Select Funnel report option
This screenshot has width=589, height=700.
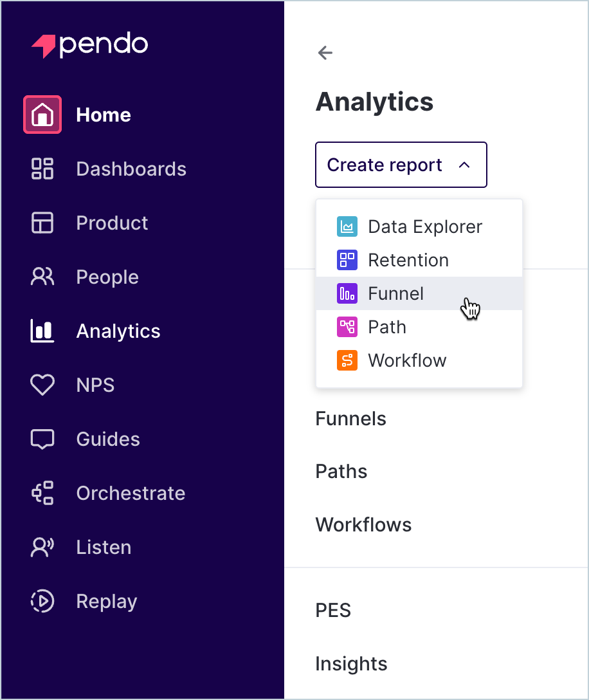[x=419, y=294]
